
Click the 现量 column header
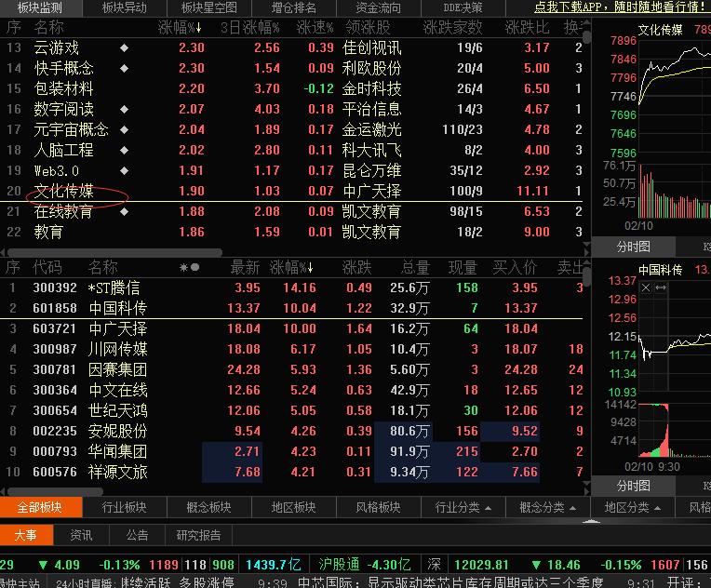tap(463, 268)
